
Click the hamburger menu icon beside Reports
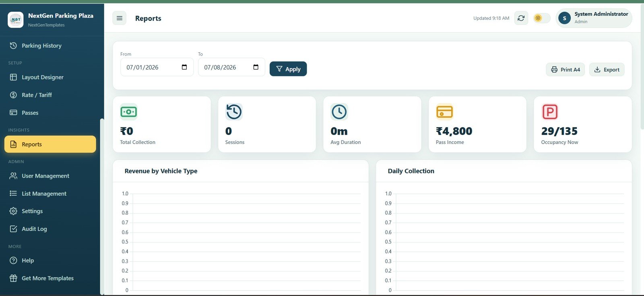119,18
